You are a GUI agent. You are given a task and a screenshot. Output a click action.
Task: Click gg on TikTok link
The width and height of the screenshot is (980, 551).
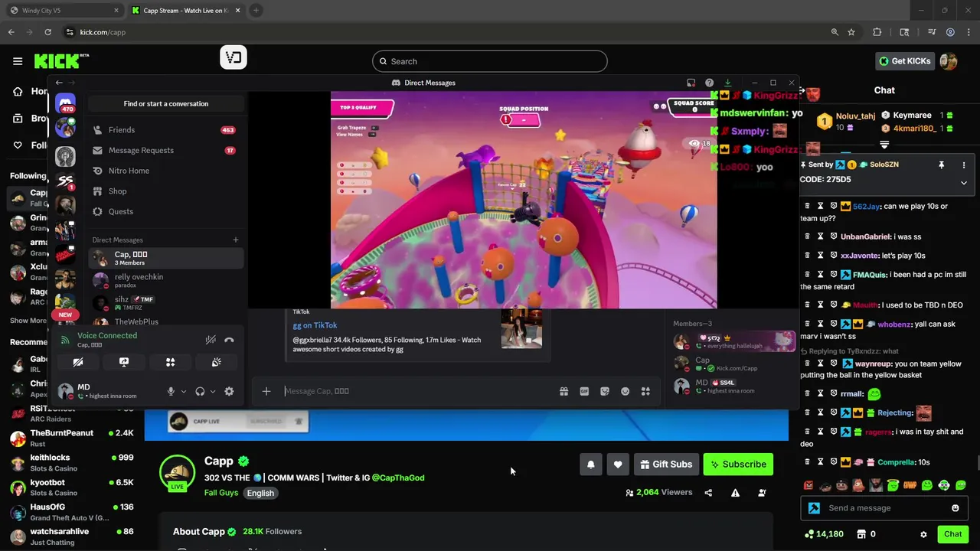click(315, 325)
